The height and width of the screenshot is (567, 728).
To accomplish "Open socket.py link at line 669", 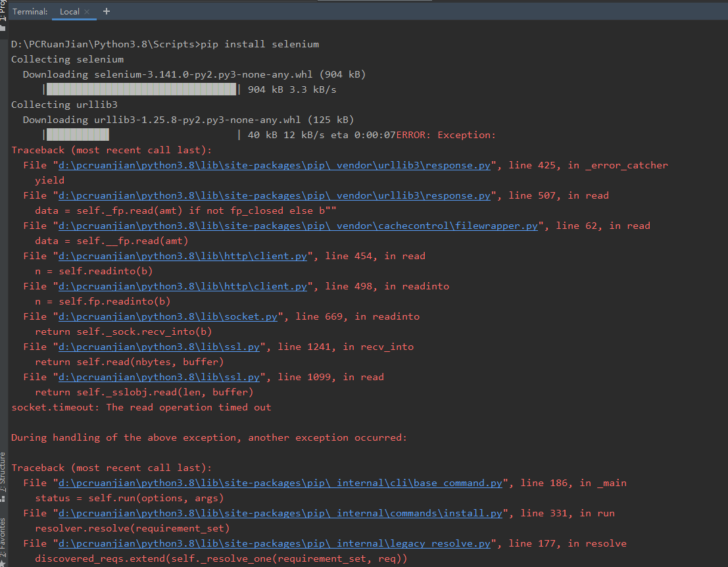I will (x=168, y=316).
